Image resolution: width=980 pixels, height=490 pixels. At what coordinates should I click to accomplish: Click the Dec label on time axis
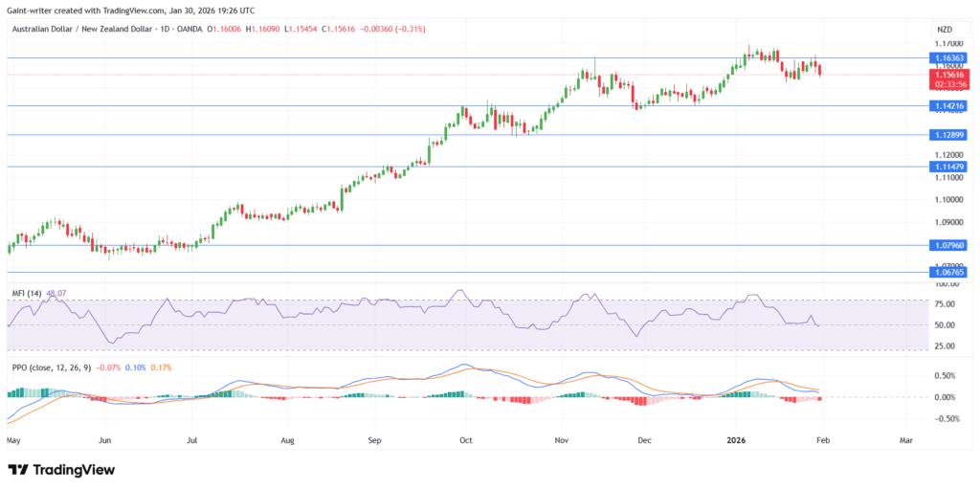coord(645,440)
